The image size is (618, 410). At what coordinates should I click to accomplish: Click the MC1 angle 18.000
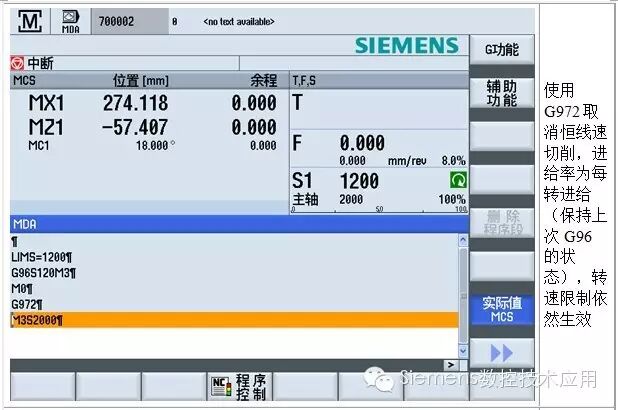(154, 145)
